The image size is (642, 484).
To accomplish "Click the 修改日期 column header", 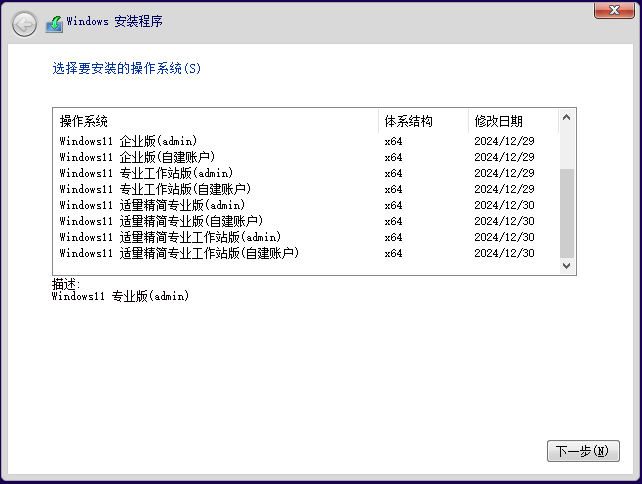I will (513, 121).
